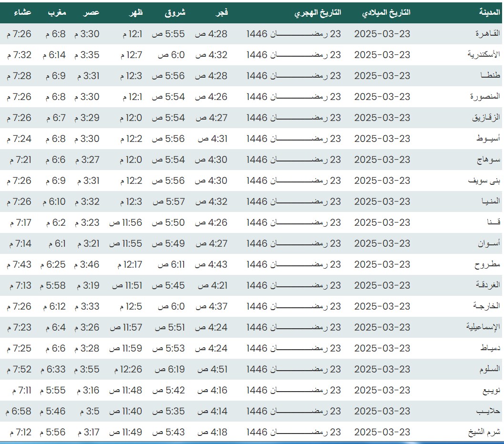Click the التاريخ الهجري column header
The width and height of the screenshot is (504, 444).
point(317,13)
